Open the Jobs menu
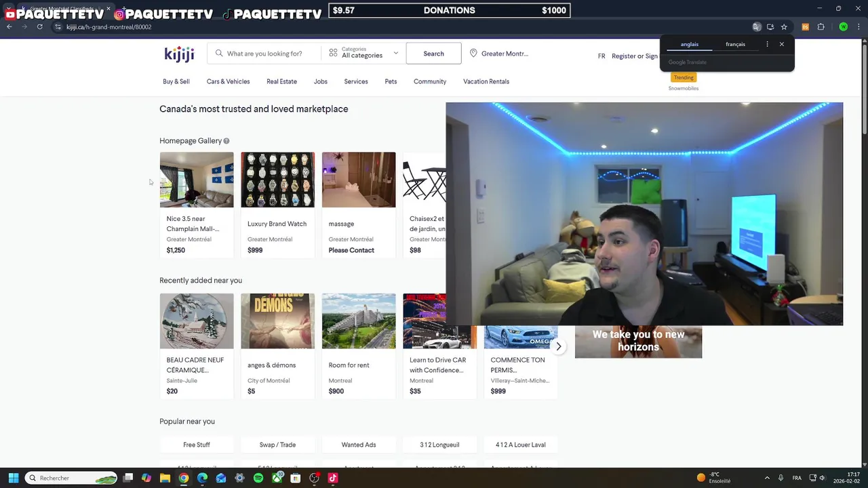The height and width of the screenshot is (488, 868). (x=321, y=81)
